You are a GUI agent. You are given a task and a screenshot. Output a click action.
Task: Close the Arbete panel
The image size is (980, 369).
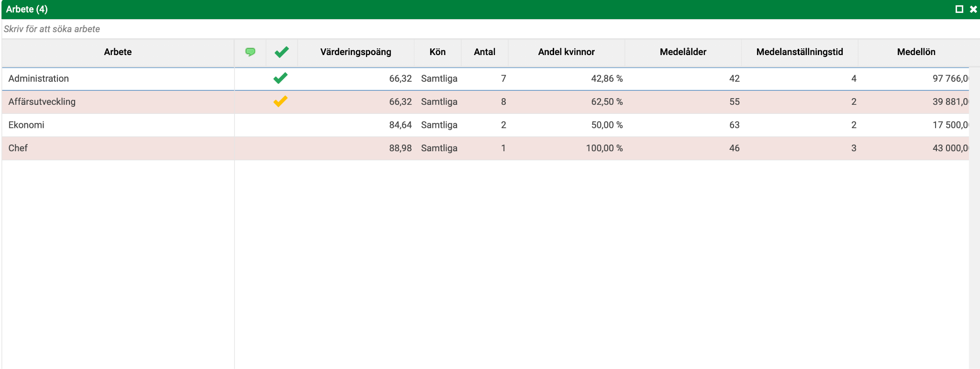973,9
